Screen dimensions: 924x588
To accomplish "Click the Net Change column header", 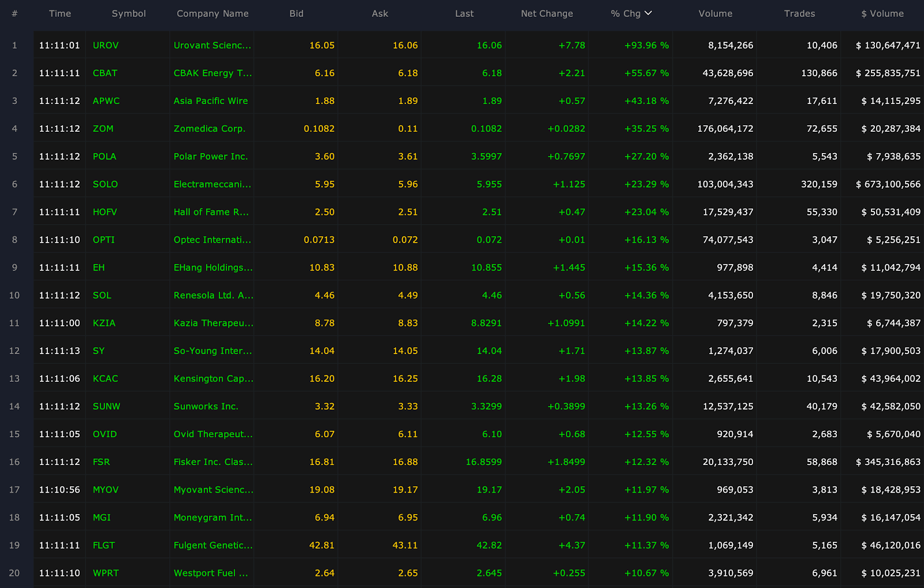I will [x=547, y=13].
